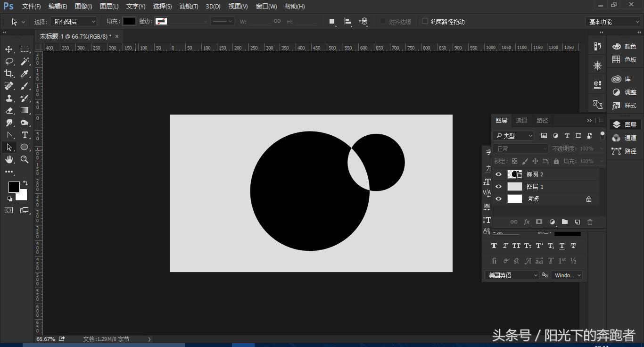Select the Eraser tool
The image size is (644, 347).
click(x=9, y=110)
